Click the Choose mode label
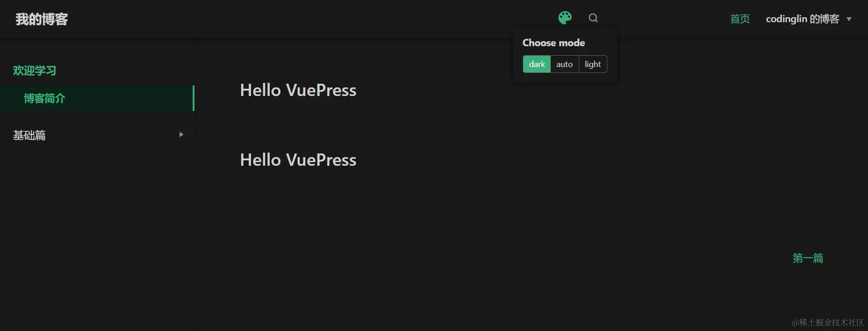868x331 pixels. pos(554,43)
